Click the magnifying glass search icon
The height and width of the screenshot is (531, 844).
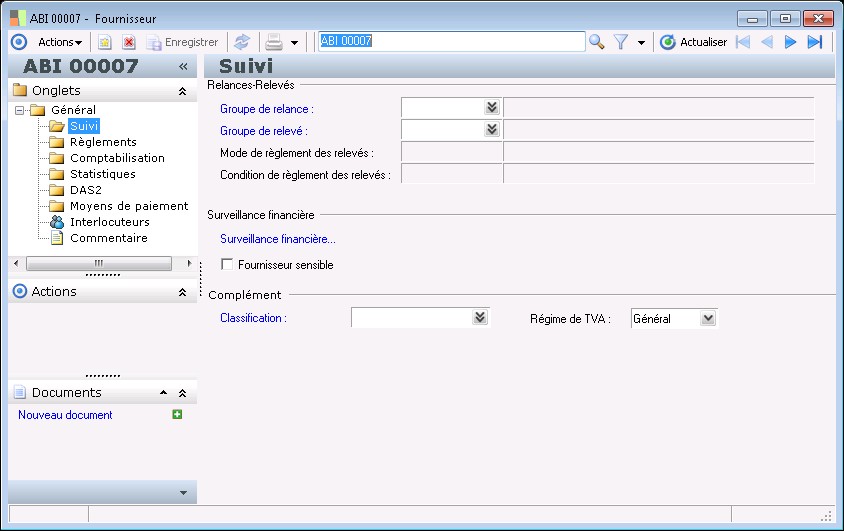click(597, 42)
